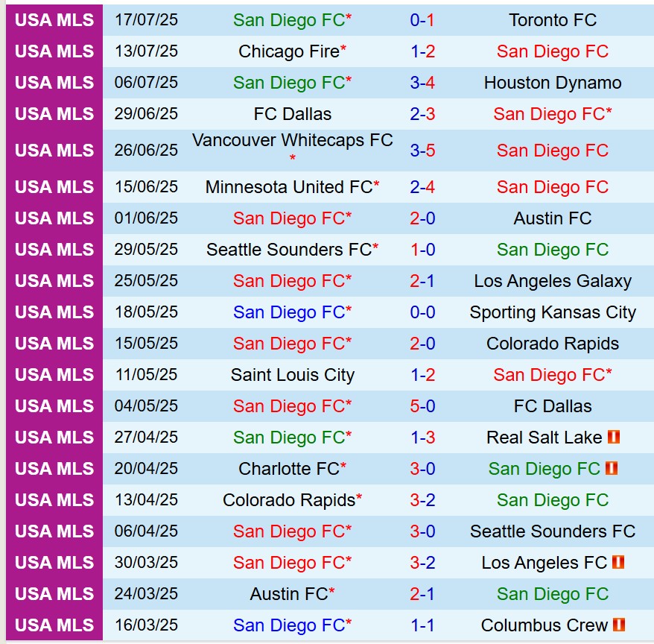Open the Saint Louis City team link
Screen dimensions: 654x644
[x=292, y=375]
